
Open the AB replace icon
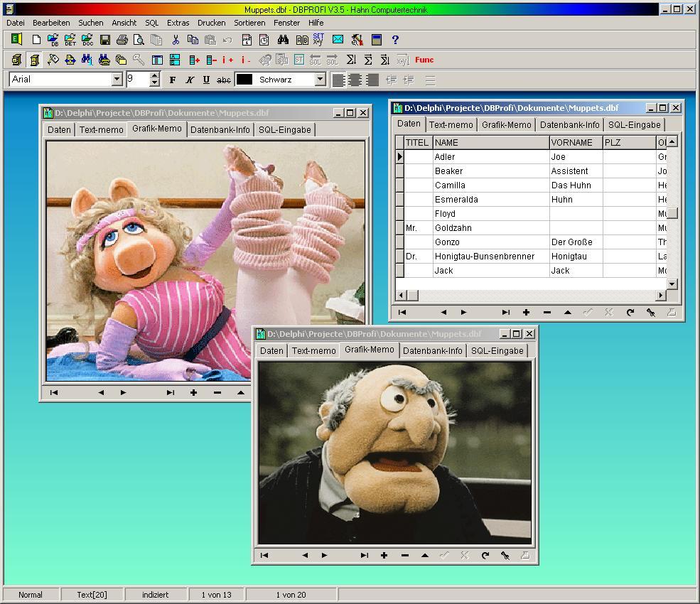click(302, 40)
